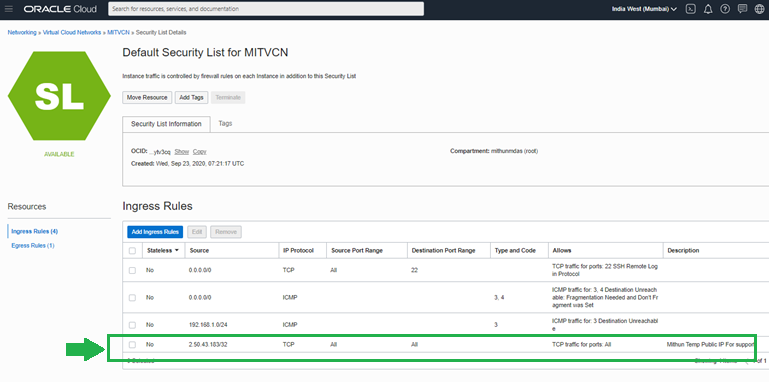Open the notifications bell
Viewport: 769px width, 382px height.
708,9
